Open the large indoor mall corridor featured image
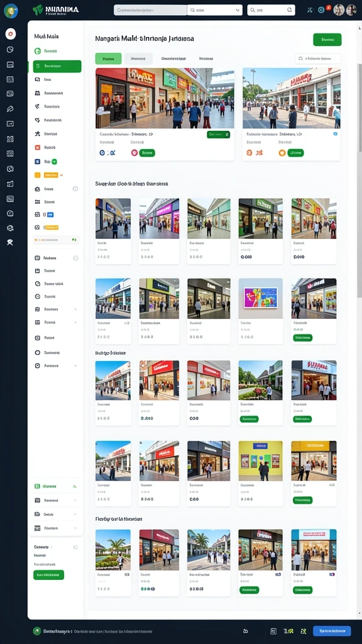The width and height of the screenshot is (362, 644). point(165,98)
